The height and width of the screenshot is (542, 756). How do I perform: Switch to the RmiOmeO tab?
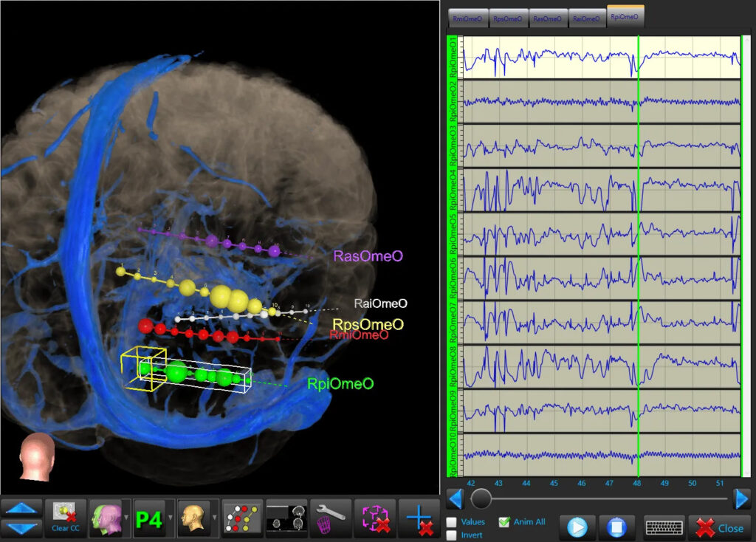[x=469, y=18]
